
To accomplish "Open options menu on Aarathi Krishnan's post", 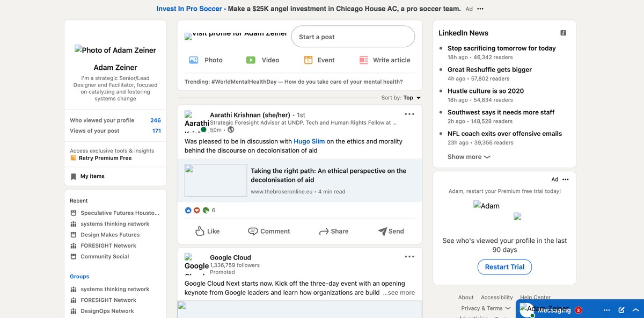I will (x=409, y=114).
